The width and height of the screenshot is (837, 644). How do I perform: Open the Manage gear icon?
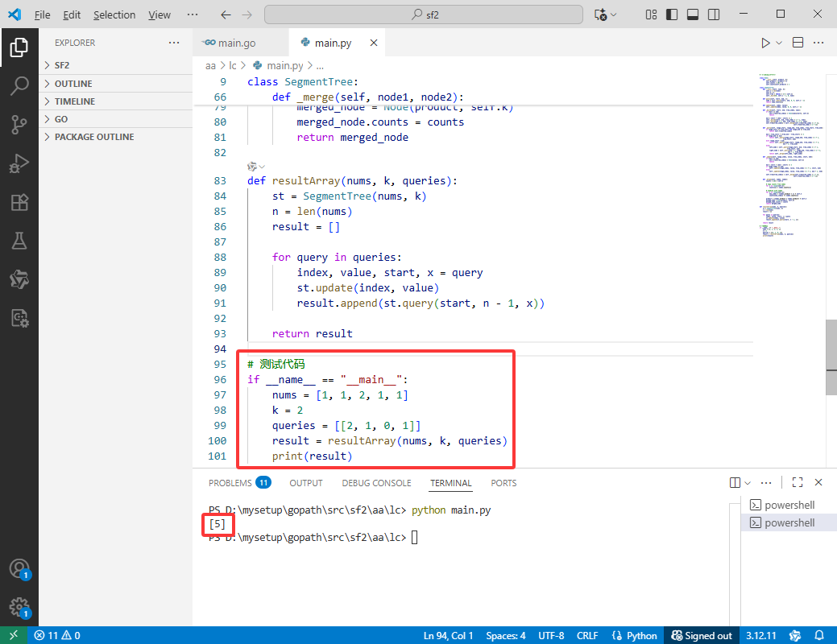19,607
